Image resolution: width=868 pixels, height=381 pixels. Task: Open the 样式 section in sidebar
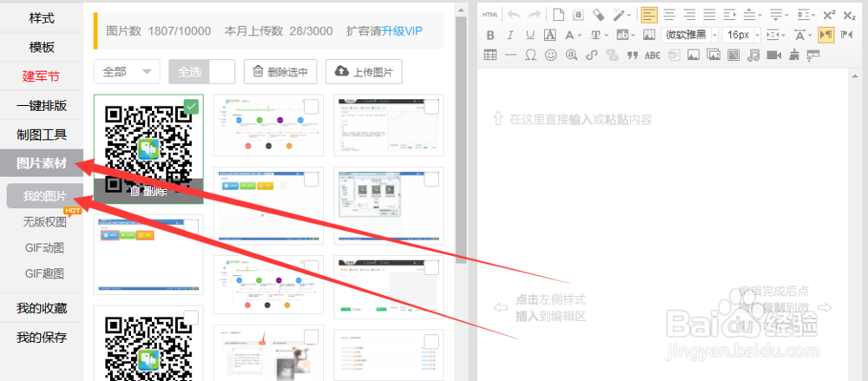[x=42, y=17]
